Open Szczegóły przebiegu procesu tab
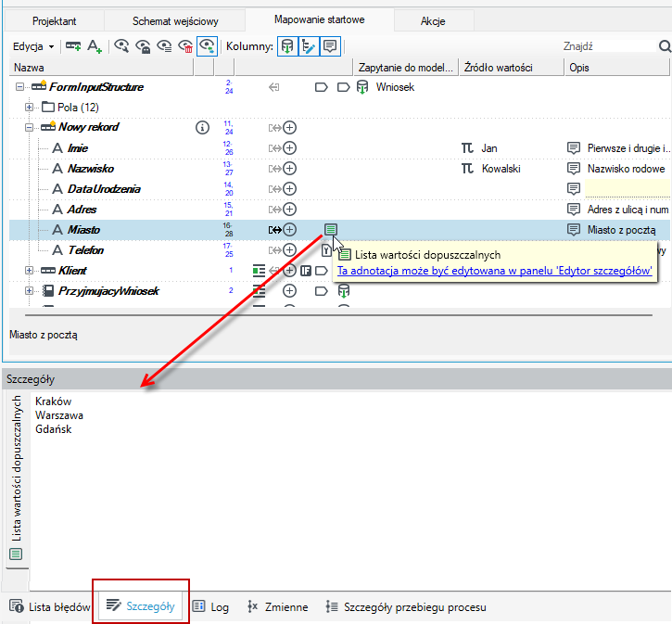This screenshot has width=672, height=624. 406,607
